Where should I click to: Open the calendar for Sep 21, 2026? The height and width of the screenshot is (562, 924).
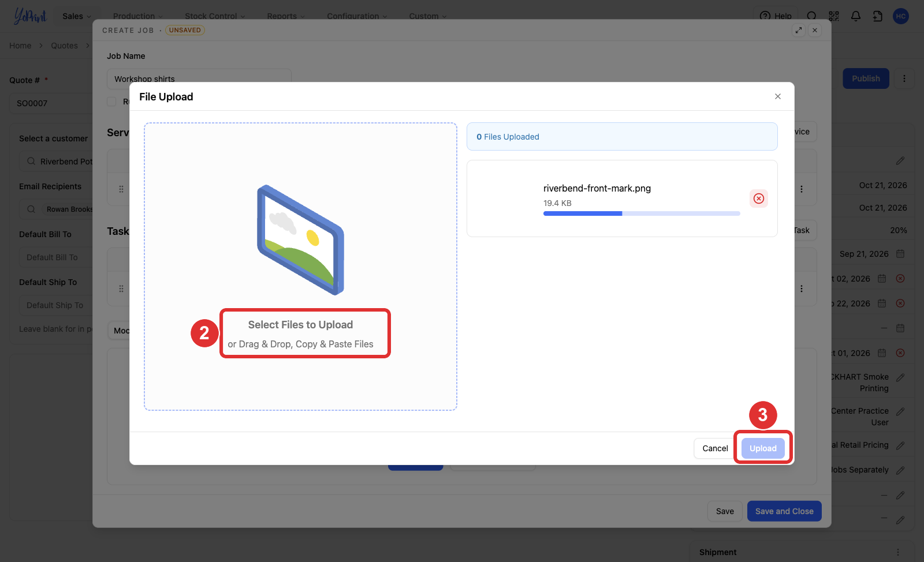point(900,254)
